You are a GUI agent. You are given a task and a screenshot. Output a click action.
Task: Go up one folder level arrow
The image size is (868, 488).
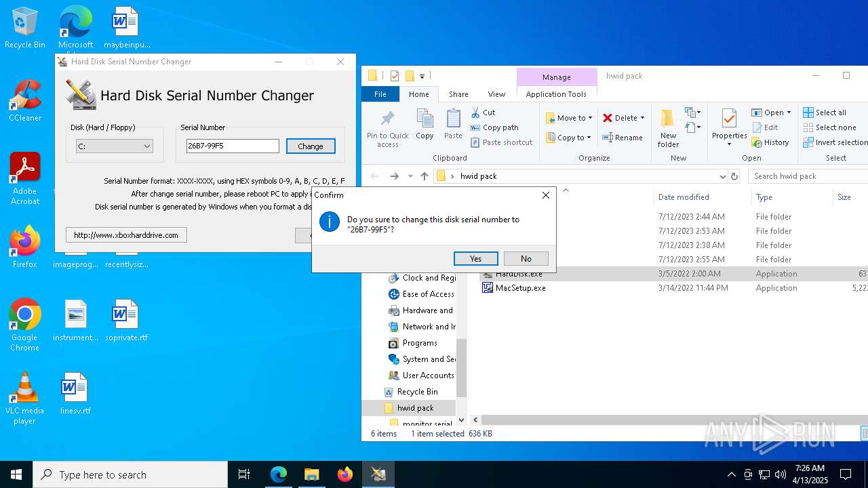(425, 176)
